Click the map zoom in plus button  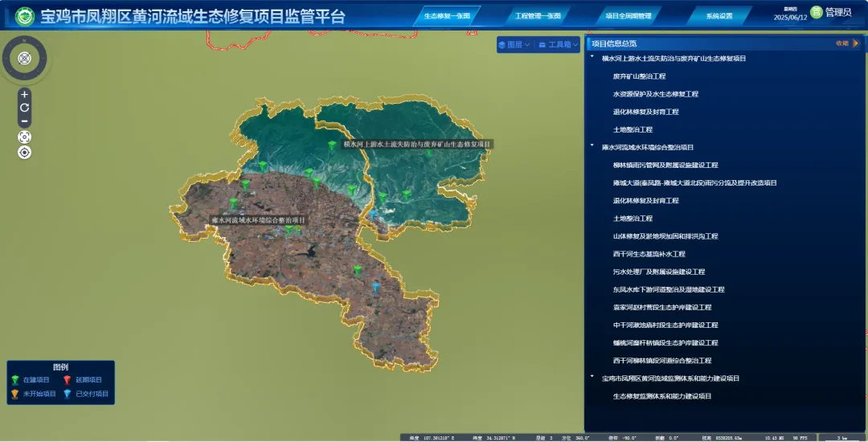click(x=25, y=94)
